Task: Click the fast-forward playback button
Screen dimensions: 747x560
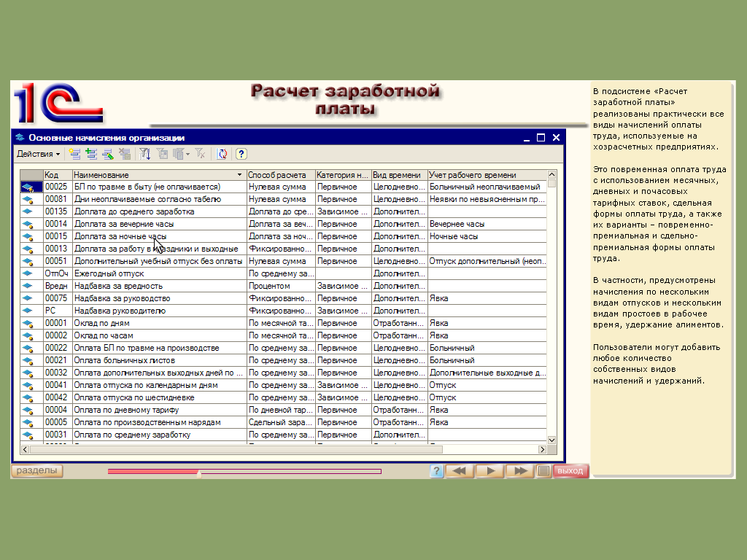Action: (520, 471)
